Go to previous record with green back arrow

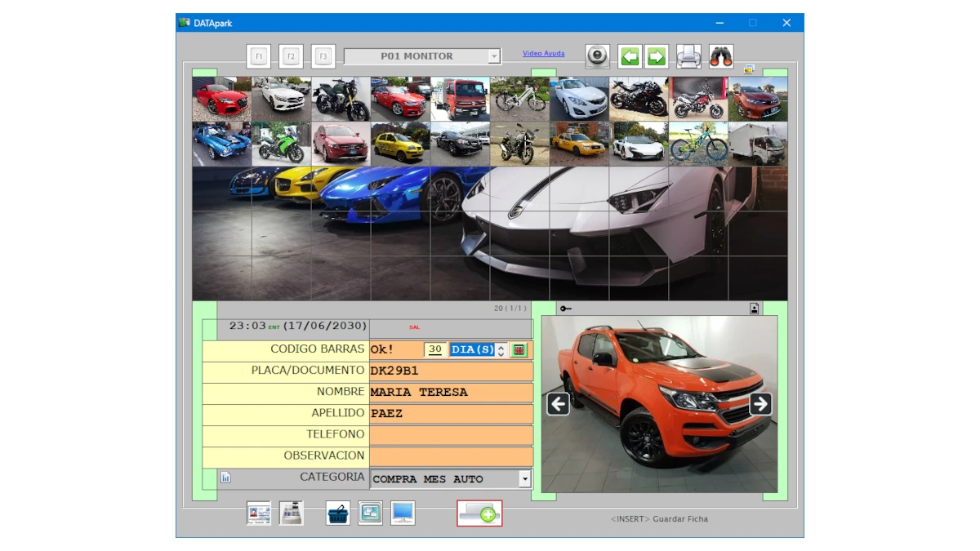point(629,54)
